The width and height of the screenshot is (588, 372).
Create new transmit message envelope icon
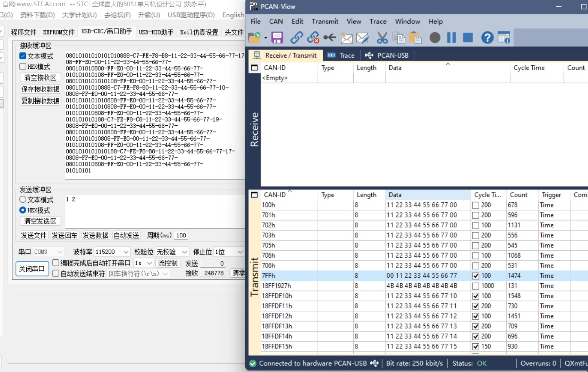coord(346,38)
